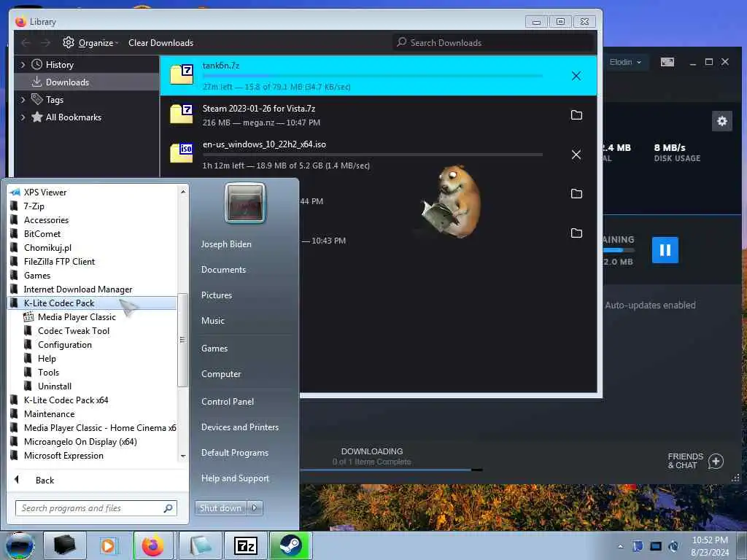Viewport: 747px width, 560px height.
Task: Click Clear Downloads button
Action: point(161,43)
